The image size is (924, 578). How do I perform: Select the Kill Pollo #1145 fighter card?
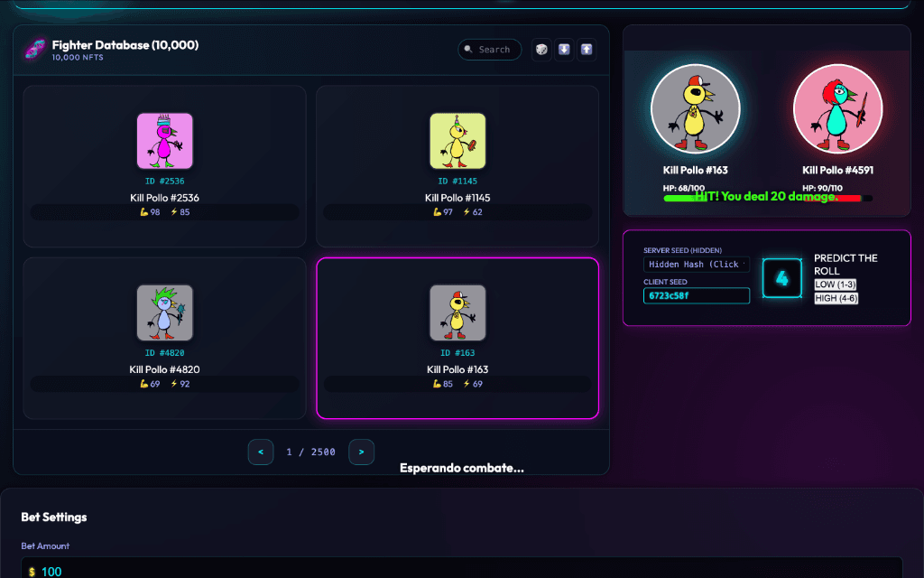(x=457, y=166)
